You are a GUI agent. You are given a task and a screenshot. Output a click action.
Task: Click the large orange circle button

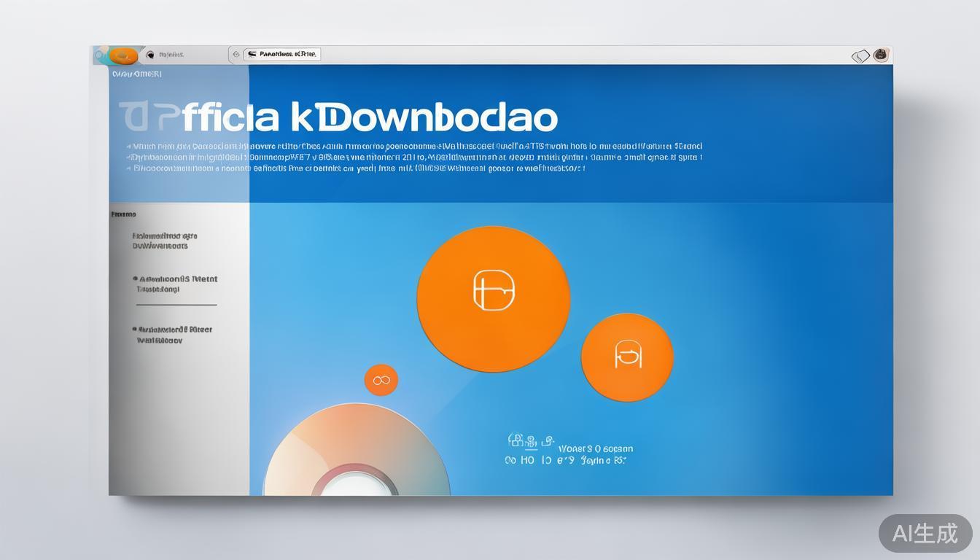click(493, 298)
